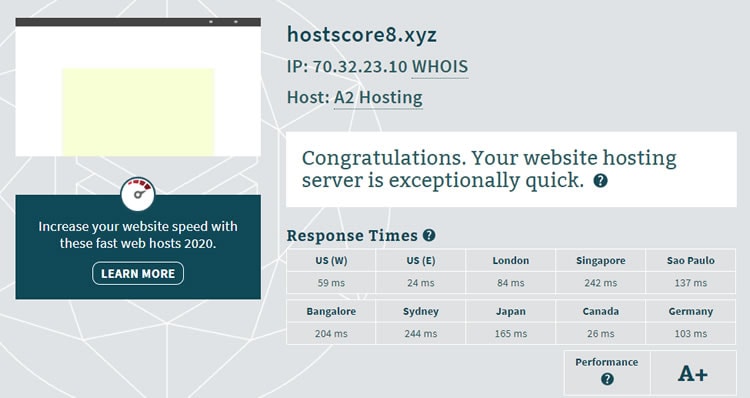Click the 165 ms response value
Viewport: 750px width, 398px height.
click(510, 333)
